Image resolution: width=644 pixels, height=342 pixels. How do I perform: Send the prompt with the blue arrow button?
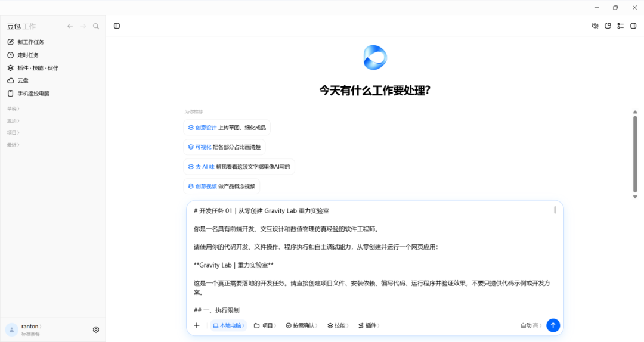(553, 325)
